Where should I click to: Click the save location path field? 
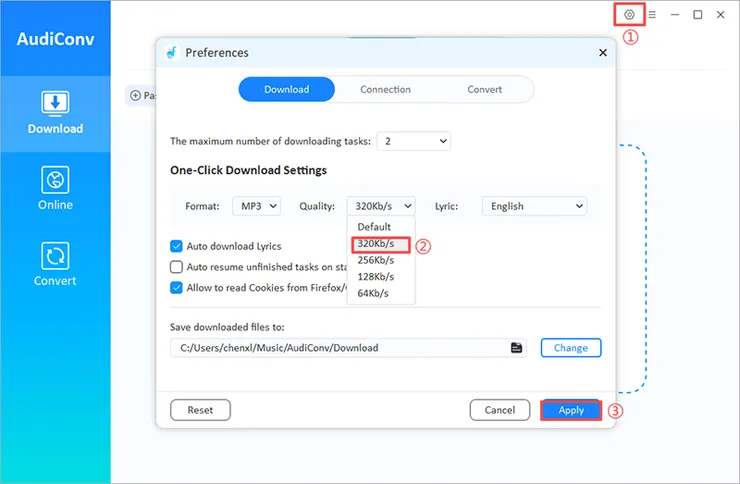pyautogui.click(x=340, y=348)
